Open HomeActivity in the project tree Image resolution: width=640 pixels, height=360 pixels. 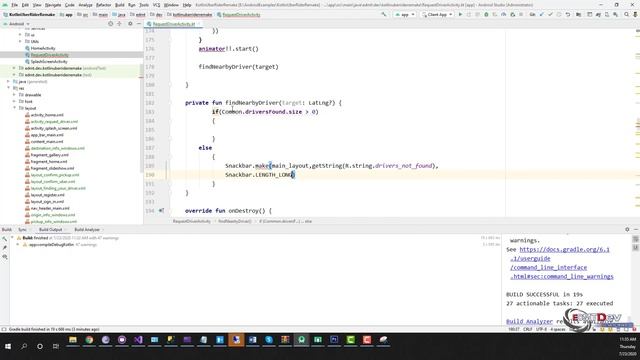[x=43, y=48]
